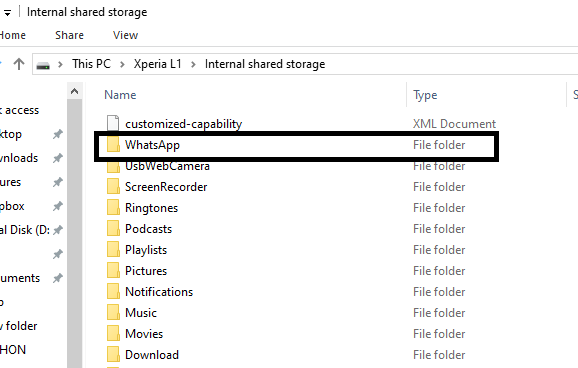
Task: Click Xperia L1 in the breadcrumb path
Action: (157, 64)
